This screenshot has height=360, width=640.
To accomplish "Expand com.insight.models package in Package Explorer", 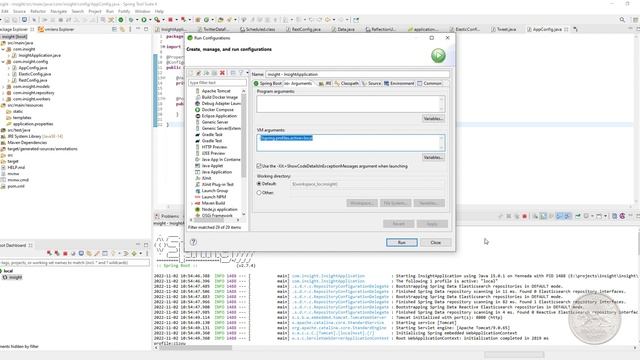I will [3, 87].
